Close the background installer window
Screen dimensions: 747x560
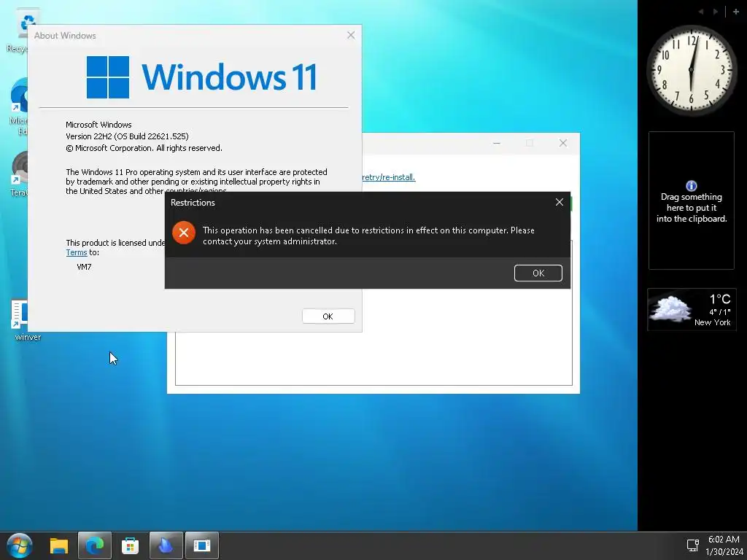pyautogui.click(x=563, y=143)
